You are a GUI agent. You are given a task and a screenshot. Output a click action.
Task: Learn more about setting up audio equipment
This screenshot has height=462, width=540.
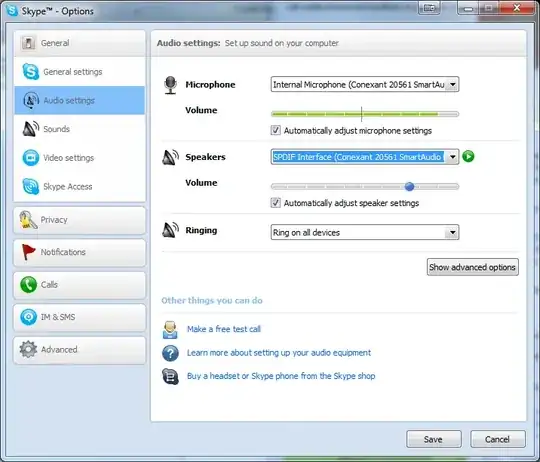click(x=279, y=353)
